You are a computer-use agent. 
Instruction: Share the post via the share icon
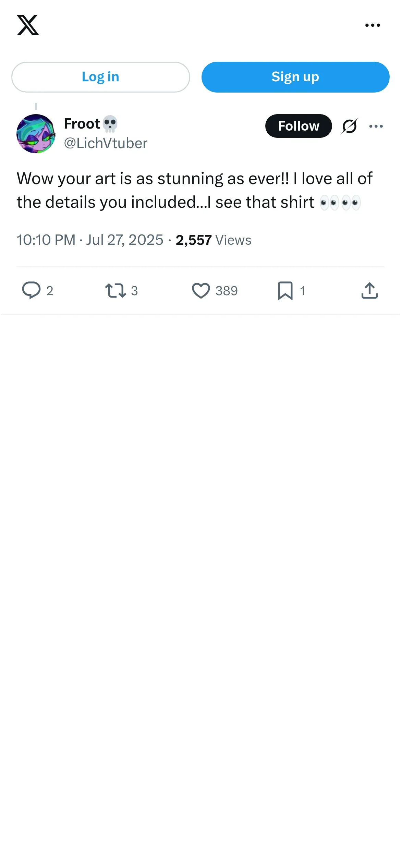pyautogui.click(x=369, y=290)
